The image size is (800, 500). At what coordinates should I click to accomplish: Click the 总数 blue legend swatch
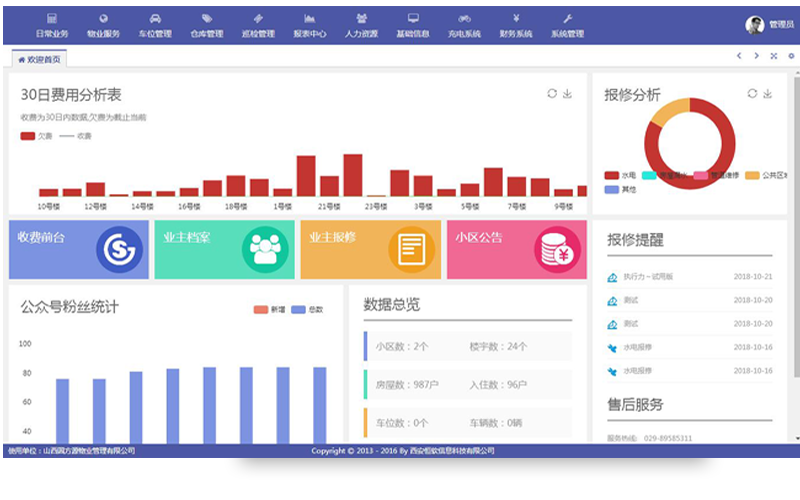click(x=299, y=309)
